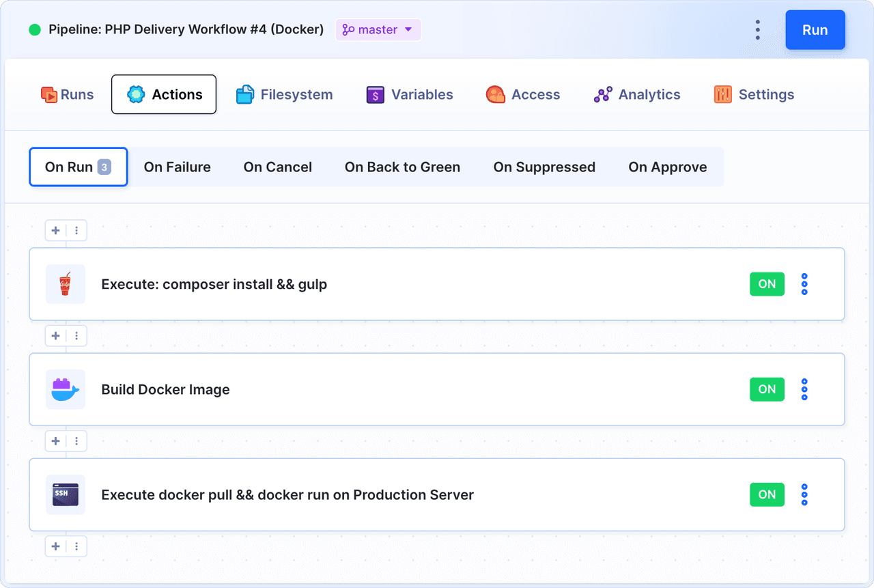Select the On Run actions subtab
874x588 pixels.
coord(78,167)
